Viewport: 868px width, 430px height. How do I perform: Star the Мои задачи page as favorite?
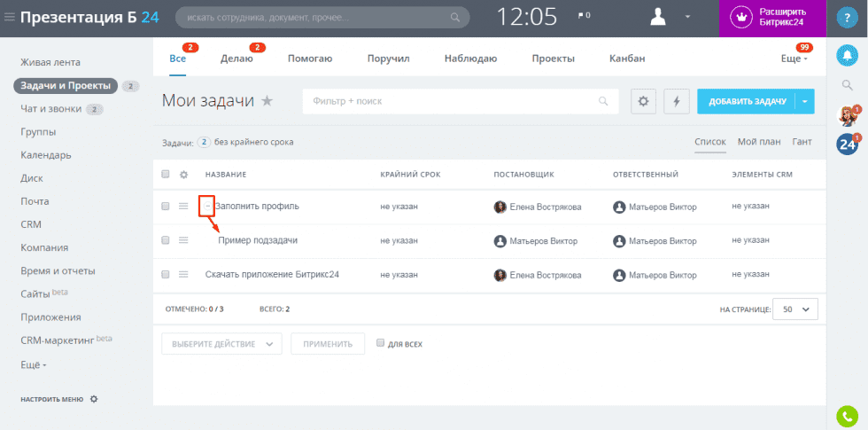tap(267, 102)
